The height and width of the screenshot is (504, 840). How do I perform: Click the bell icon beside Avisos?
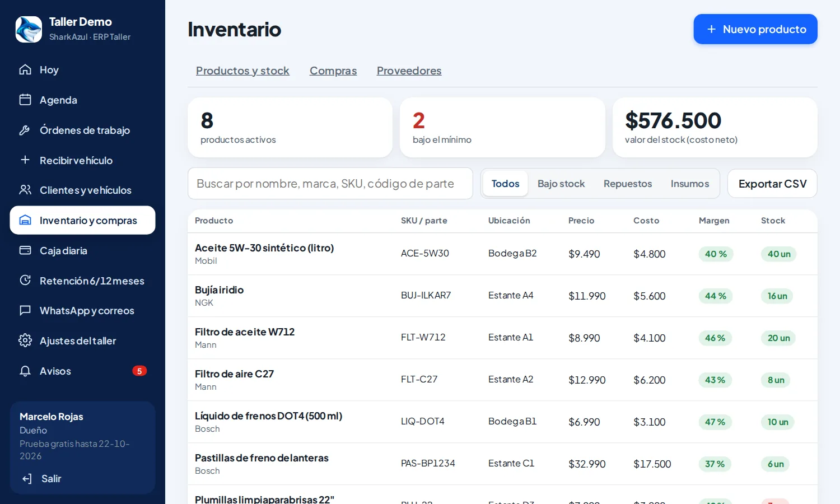[x=25, y=371]
